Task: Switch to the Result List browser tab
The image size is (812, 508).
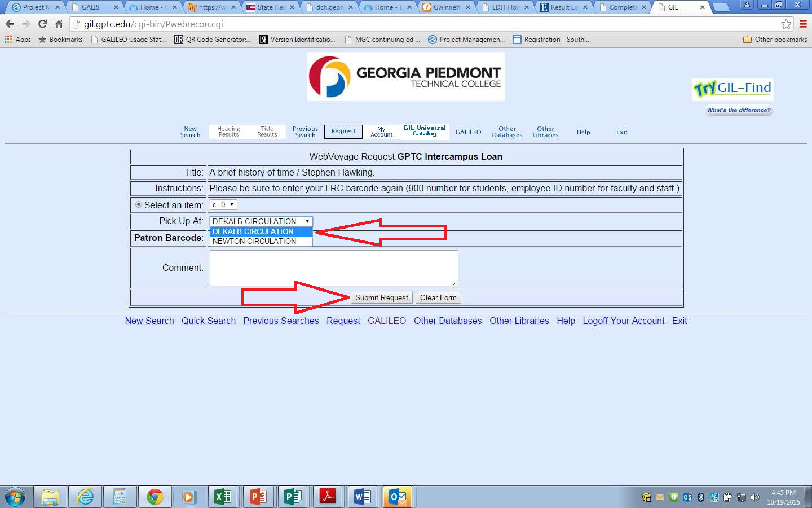Action: tap(564, 7)
